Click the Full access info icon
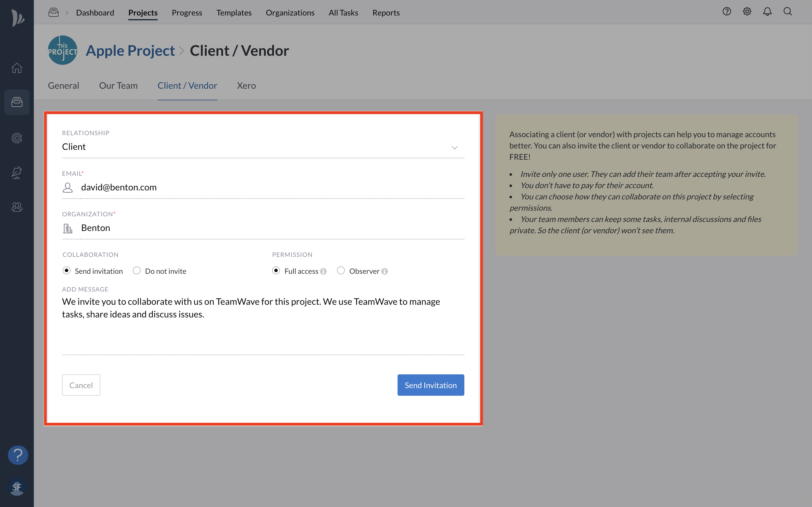Viewport: 812px width, 507px height. pyautogui.click(x=323, y=271)
